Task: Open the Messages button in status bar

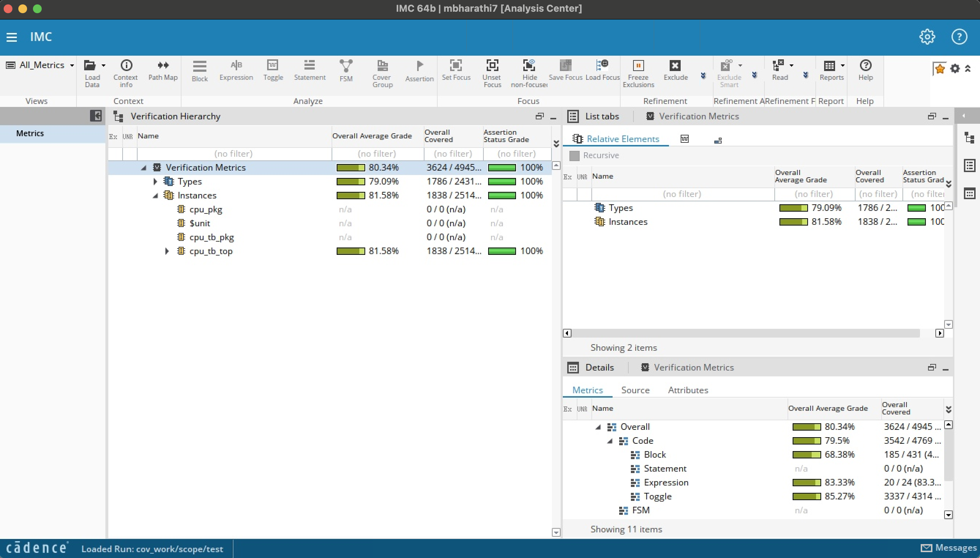Action: [x=949, y=548]
